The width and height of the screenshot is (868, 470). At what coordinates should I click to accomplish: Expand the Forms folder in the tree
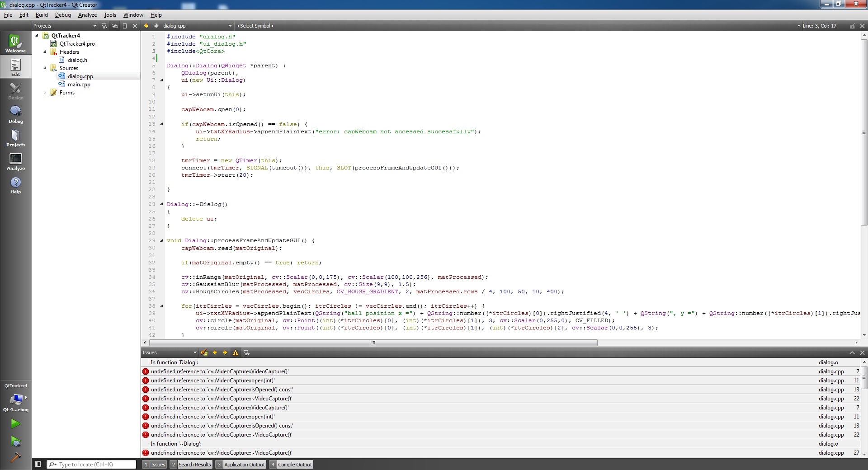45,93
